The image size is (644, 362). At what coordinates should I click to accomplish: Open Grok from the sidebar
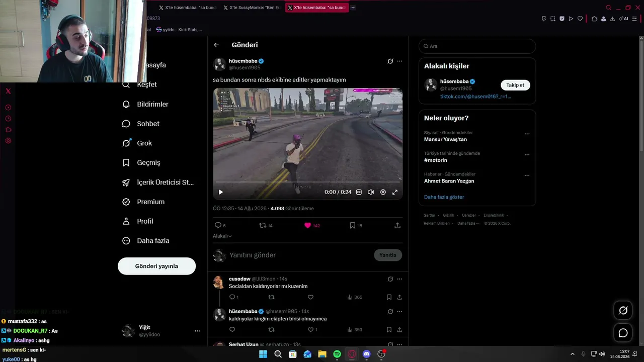(137, 143)
